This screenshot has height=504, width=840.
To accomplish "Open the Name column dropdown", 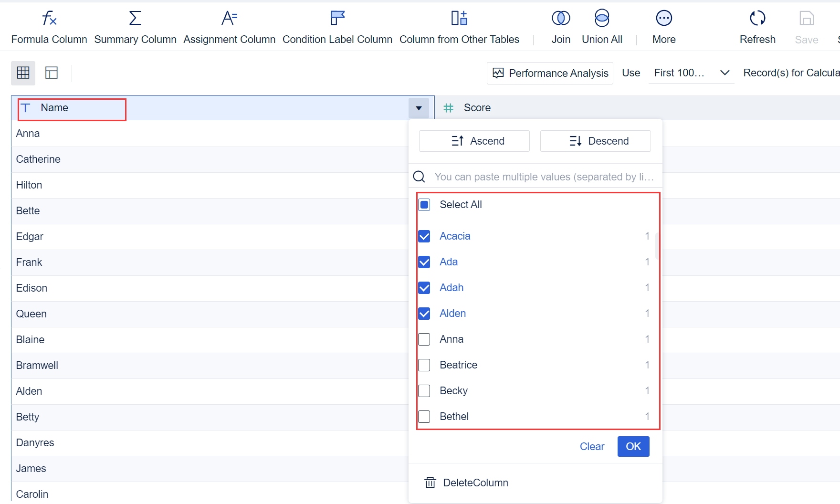I will tap(419, 108).
